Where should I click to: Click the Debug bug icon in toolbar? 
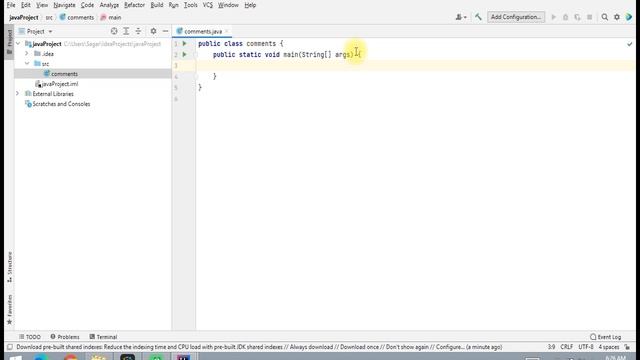565,17
